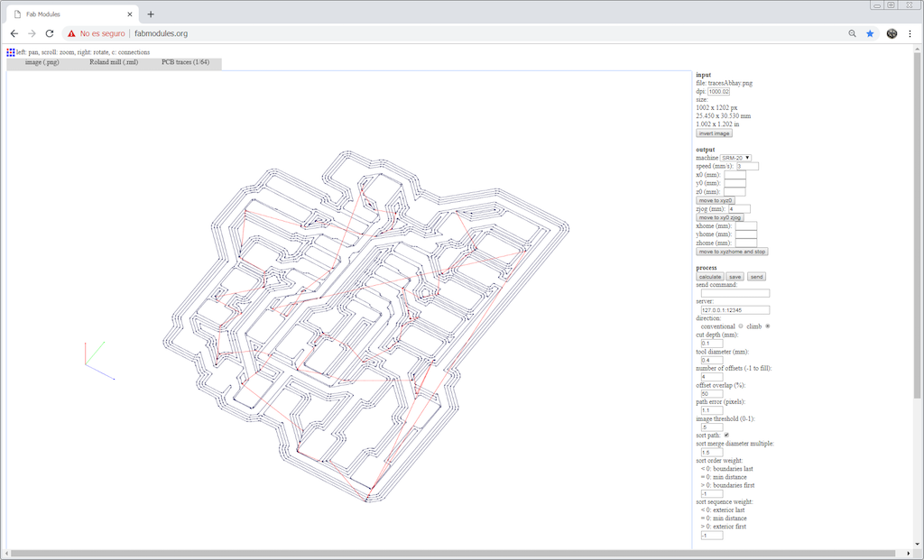Click the scrollbar down arrow
The width and height of the screenshot is (924, 560).
click(917, 544)
